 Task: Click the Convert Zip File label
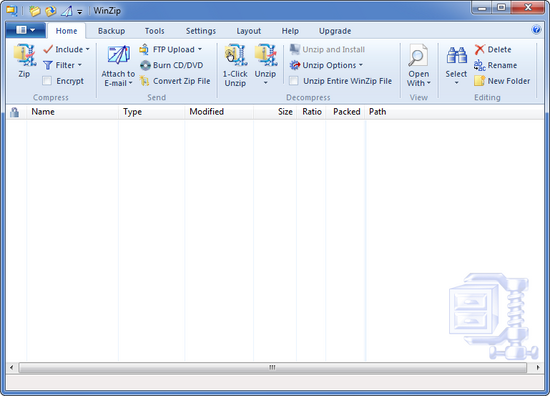(182, 81)
